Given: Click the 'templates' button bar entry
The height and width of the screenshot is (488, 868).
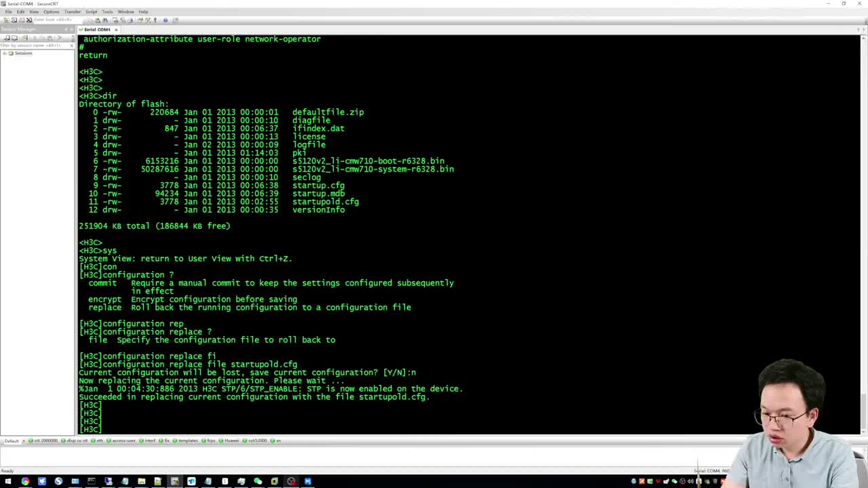Looking at the screenshot, I should point(185,441).
